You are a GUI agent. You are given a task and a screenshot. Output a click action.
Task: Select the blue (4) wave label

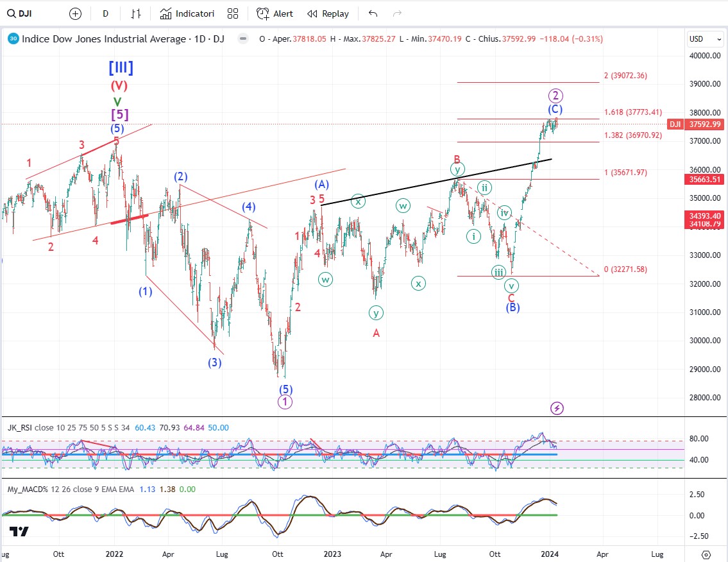248,207
